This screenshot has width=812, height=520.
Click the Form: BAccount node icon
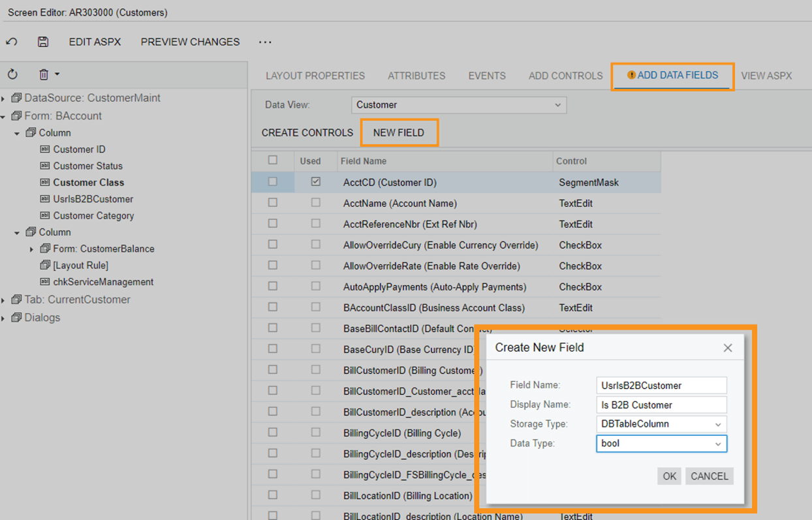[17, 115]
